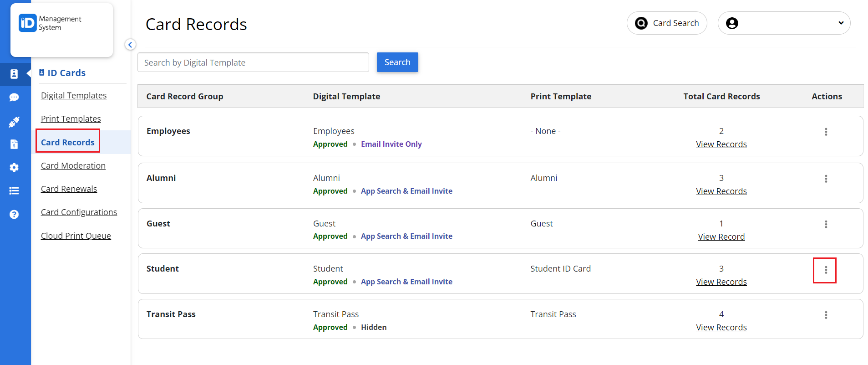Screen dimensions: 868x365
Task: Open Print Templates in the side menu
Action: (x=71, y=118)
